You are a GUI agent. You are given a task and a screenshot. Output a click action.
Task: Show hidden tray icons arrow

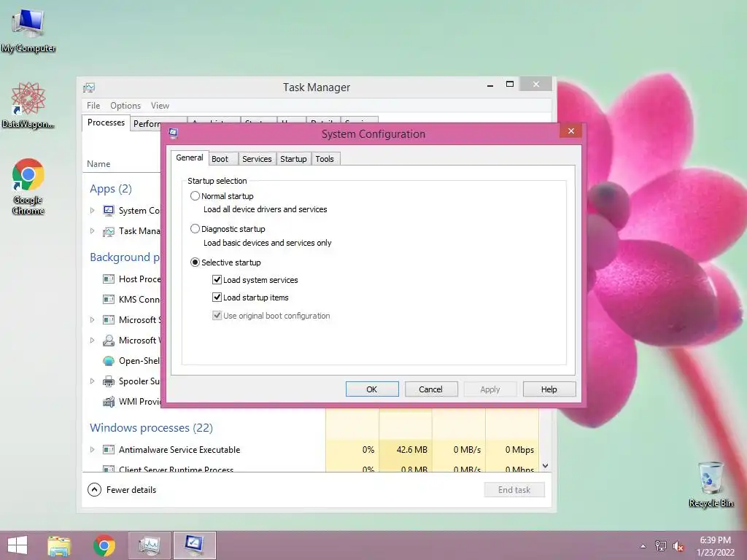pos(643,546)
